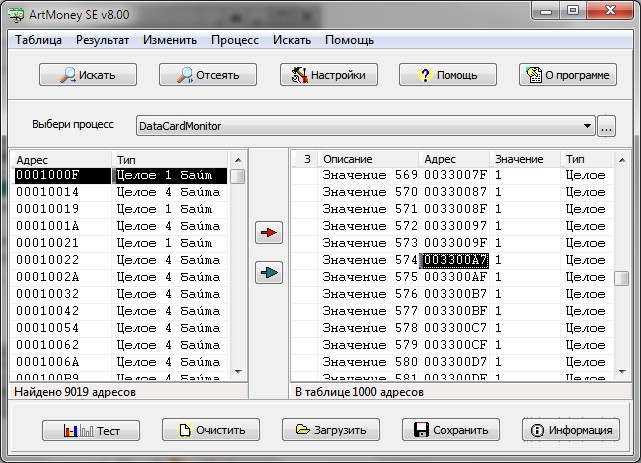Select address 00010022 row
Image resolution: width=641 pixels, height=463 pixels.
point(121,260)
